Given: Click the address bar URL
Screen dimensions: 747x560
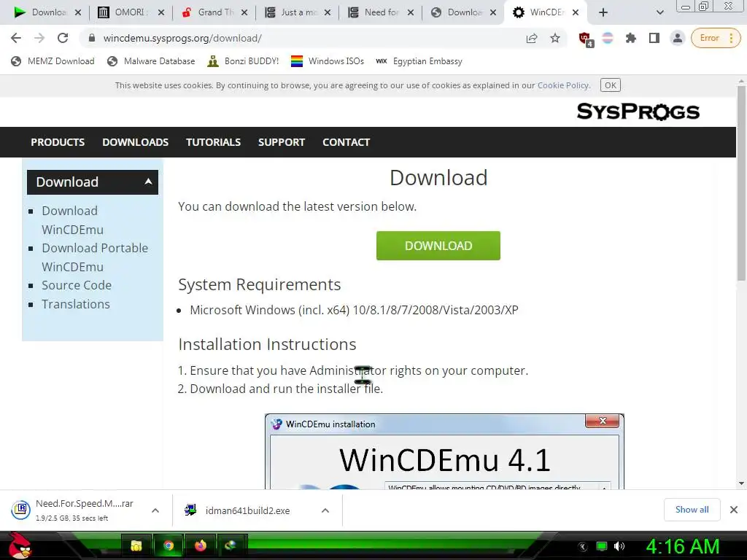Looking at the screenshot, I should coord(182,38).
